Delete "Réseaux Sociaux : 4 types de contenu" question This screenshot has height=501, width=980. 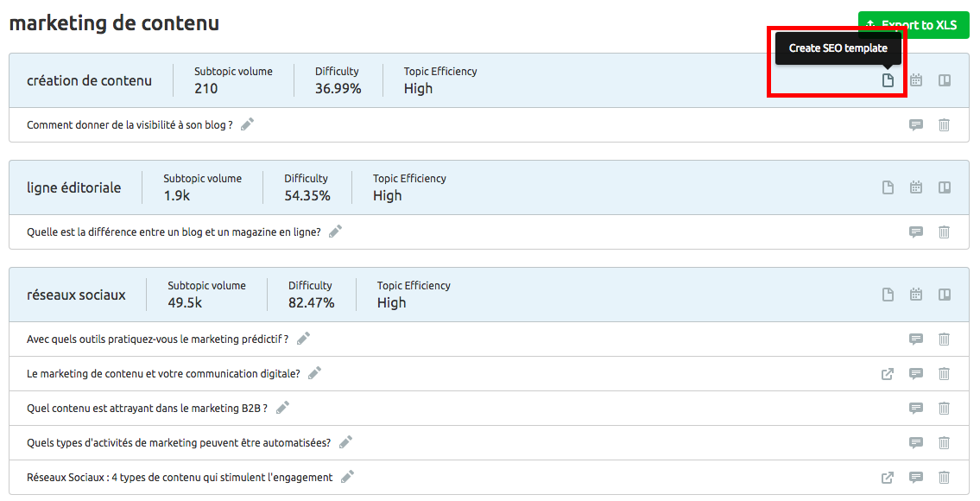(944, 477)
